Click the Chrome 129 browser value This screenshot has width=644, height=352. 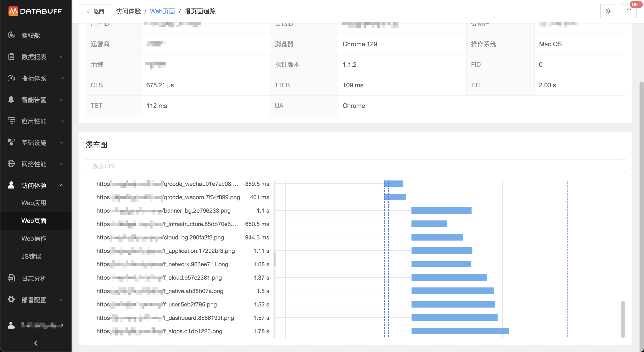pos(360,44)
